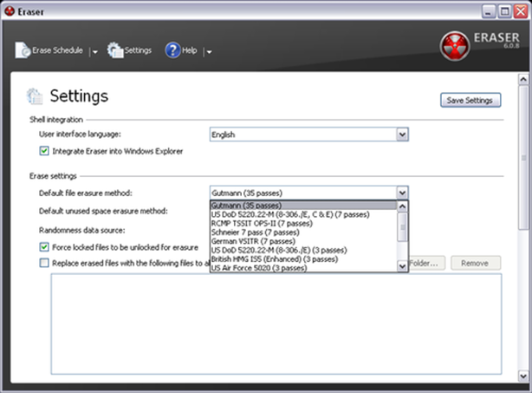Click the Settings page header icon
Screen dimensions: 532x393
click(x=35, y=96)
